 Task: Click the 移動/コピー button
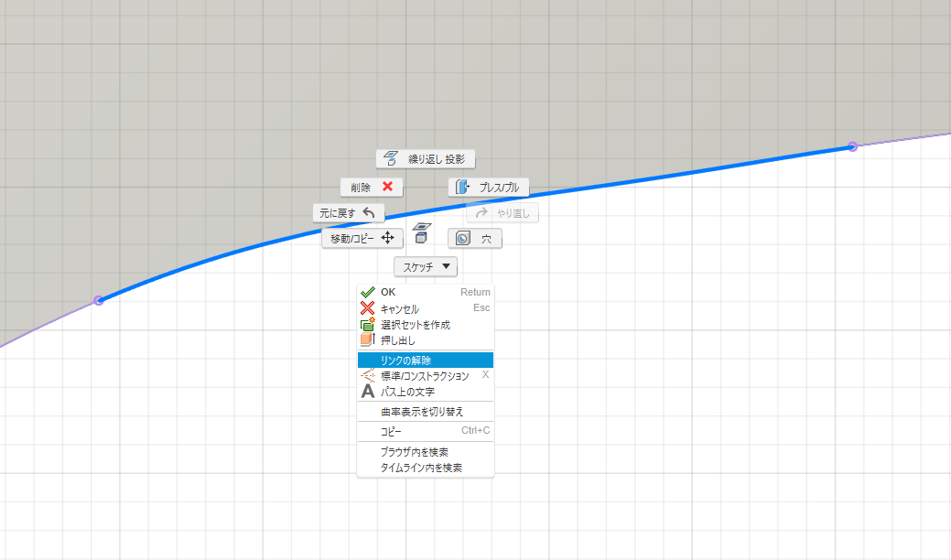pyautogui.click(x=362, y=238)
